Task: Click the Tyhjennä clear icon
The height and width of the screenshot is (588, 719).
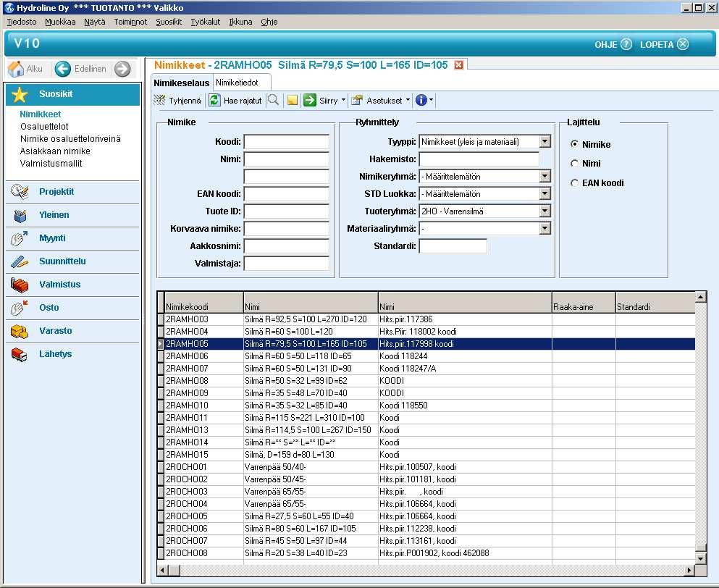Action: pyautogui.click(x=159, y=100)
